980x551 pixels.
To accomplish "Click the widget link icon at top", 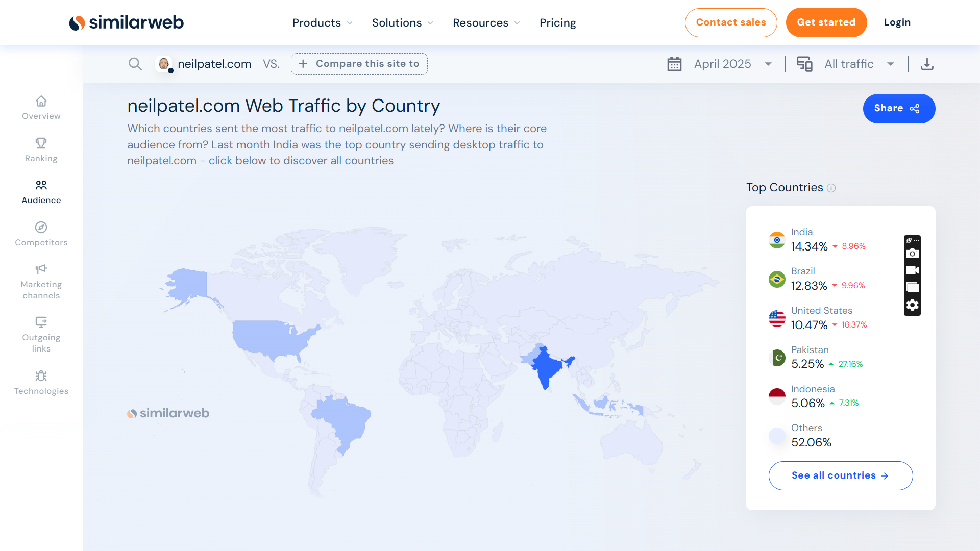I will (x=909, y=240).
